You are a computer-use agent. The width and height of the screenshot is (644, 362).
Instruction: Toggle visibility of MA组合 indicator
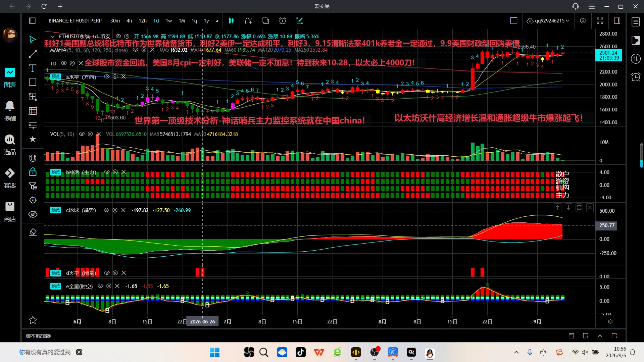click(136, 50)
